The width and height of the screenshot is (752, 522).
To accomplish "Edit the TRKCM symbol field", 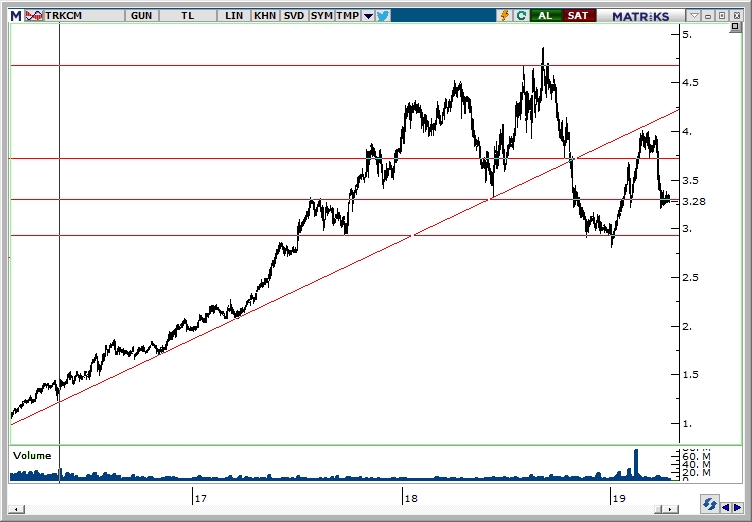I will click(84, 16).
